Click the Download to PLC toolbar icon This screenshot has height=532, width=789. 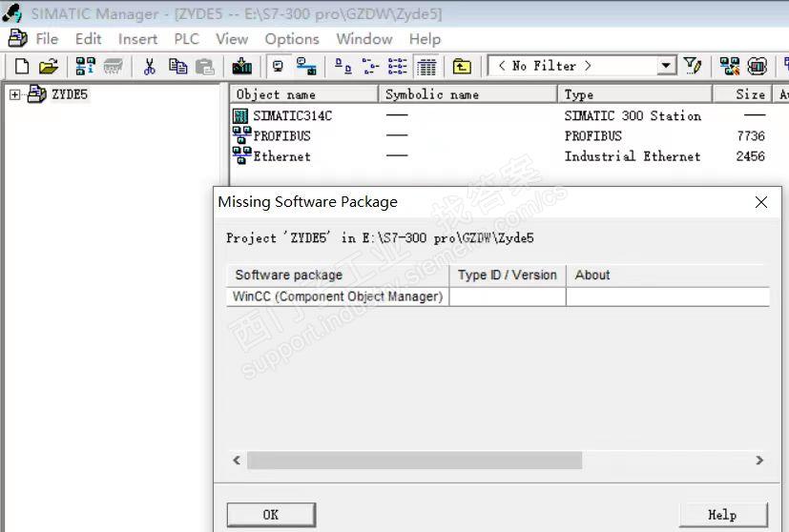241,66
